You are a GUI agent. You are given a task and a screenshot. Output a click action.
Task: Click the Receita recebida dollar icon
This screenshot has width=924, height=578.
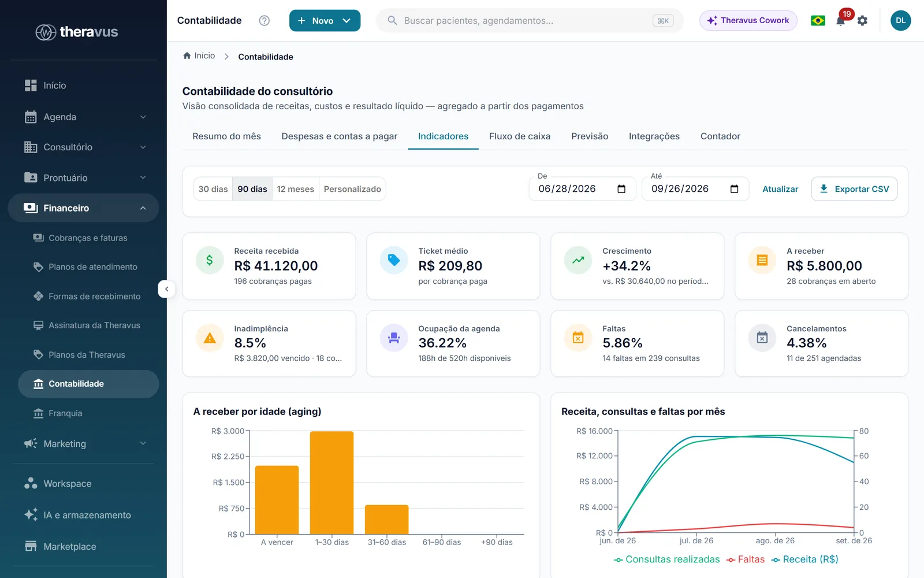(210, 260)
